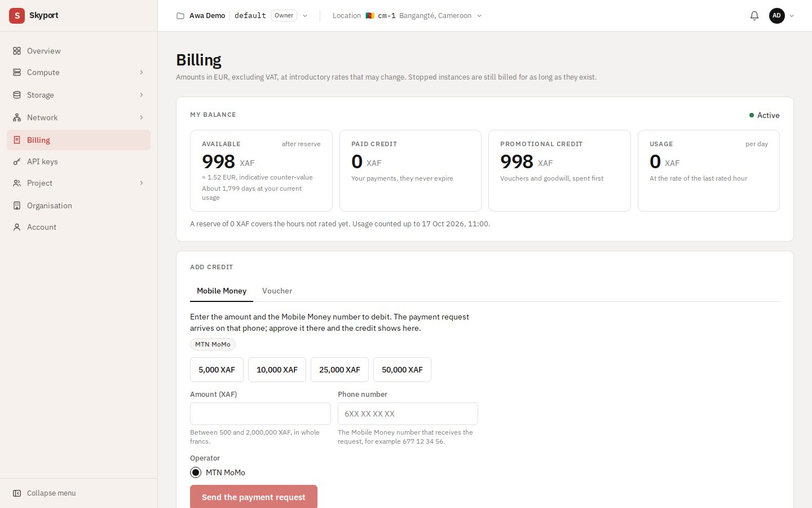Open Organisation in the sidebar
812x508 pixels.
(x=78, y=205)
